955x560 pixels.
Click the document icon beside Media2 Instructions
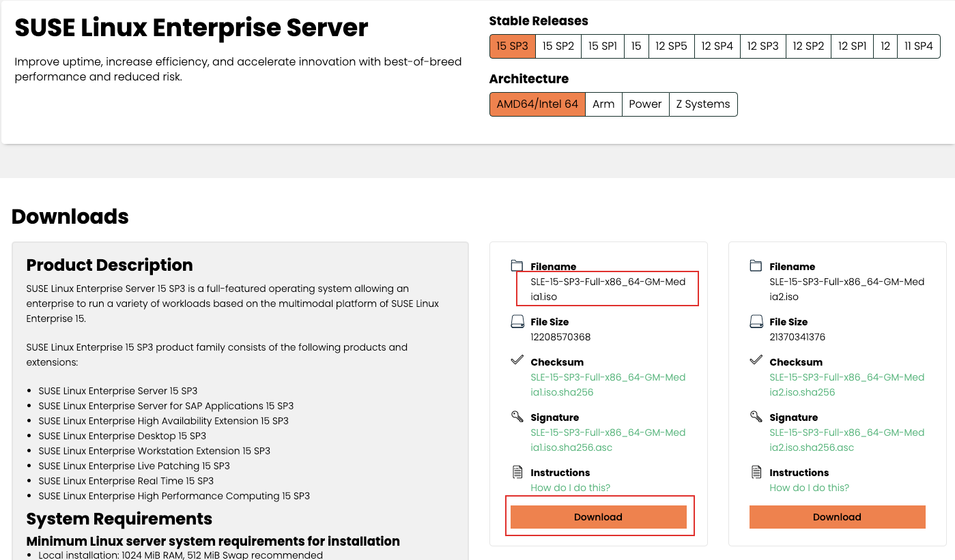coord(756,471)
